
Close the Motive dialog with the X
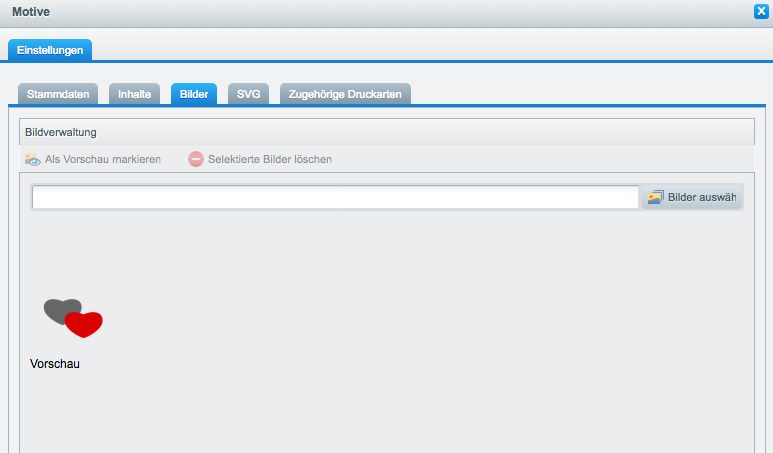[x=761, y=12]
